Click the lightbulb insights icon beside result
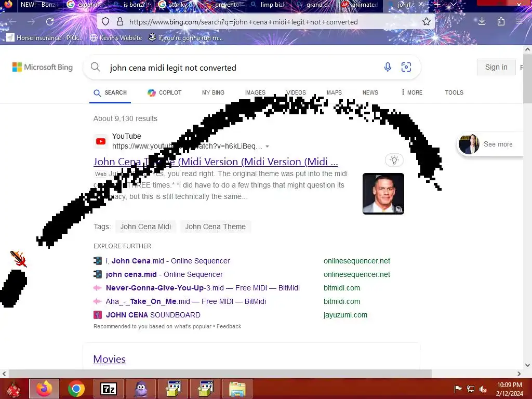 394,160
